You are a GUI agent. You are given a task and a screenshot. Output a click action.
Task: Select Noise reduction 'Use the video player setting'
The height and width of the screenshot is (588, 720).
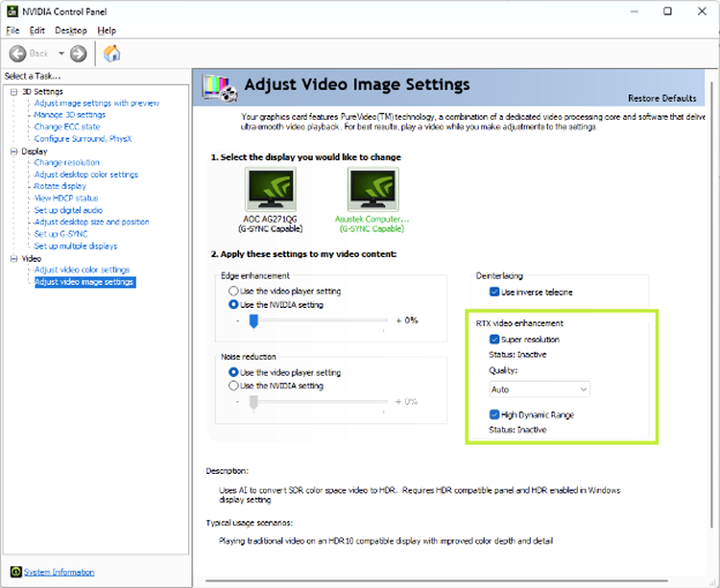(x=233, y=372)
